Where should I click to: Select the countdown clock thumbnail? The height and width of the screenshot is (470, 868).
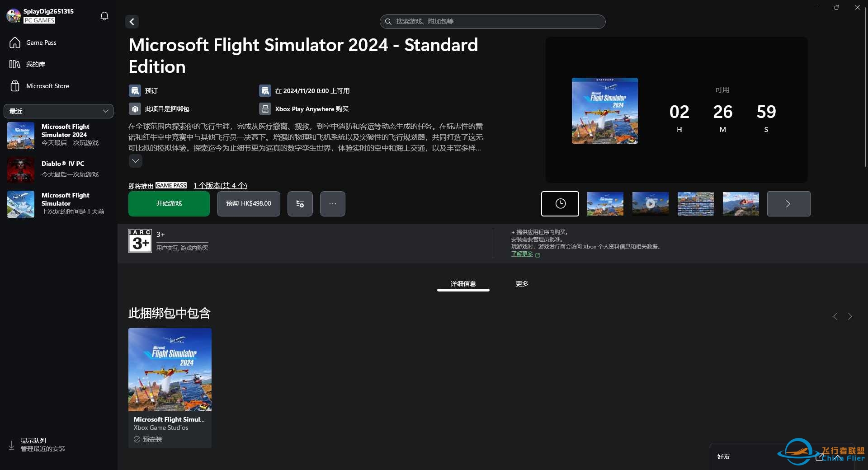560,204
